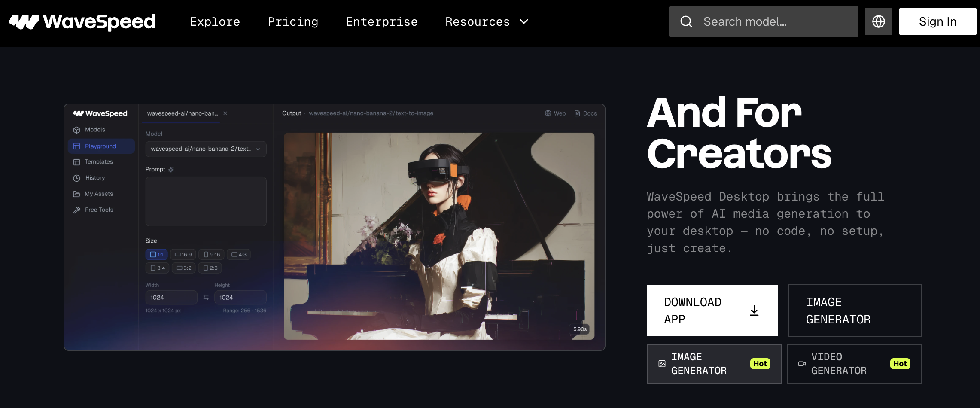The width and height of the screenshot is (980, 408).
Task: Click the 5.90s generation time badge
Action: pyautogui.click(x=580, y=329)
